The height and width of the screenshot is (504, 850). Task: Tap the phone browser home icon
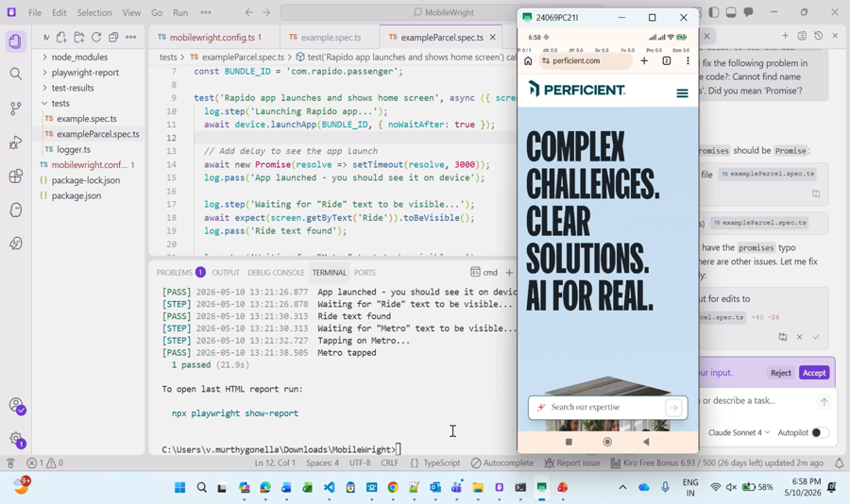528,60
